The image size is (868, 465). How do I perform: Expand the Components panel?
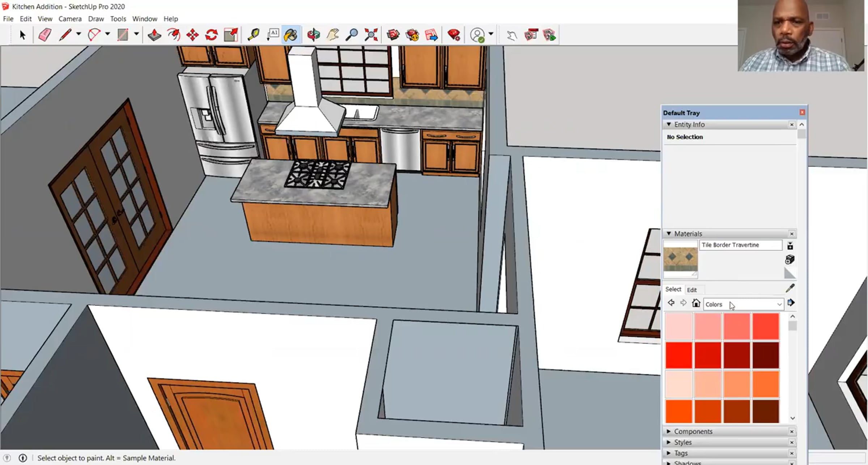tap(669, 431)
